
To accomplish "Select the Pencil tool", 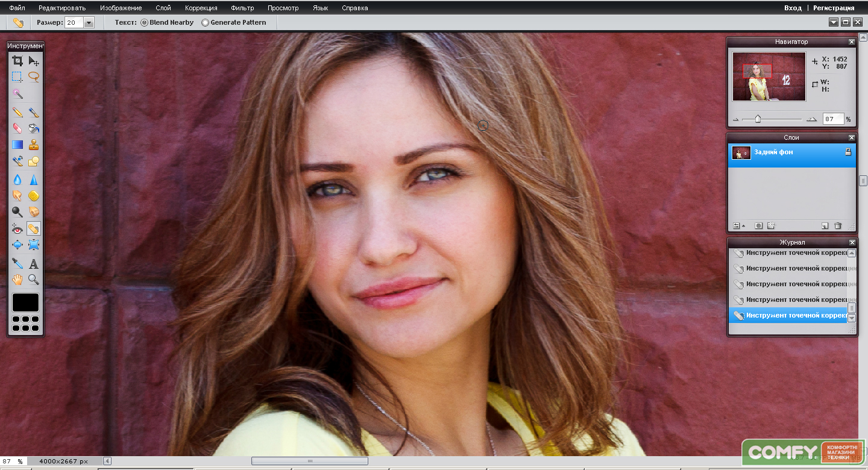I will (x=17, y=112).
